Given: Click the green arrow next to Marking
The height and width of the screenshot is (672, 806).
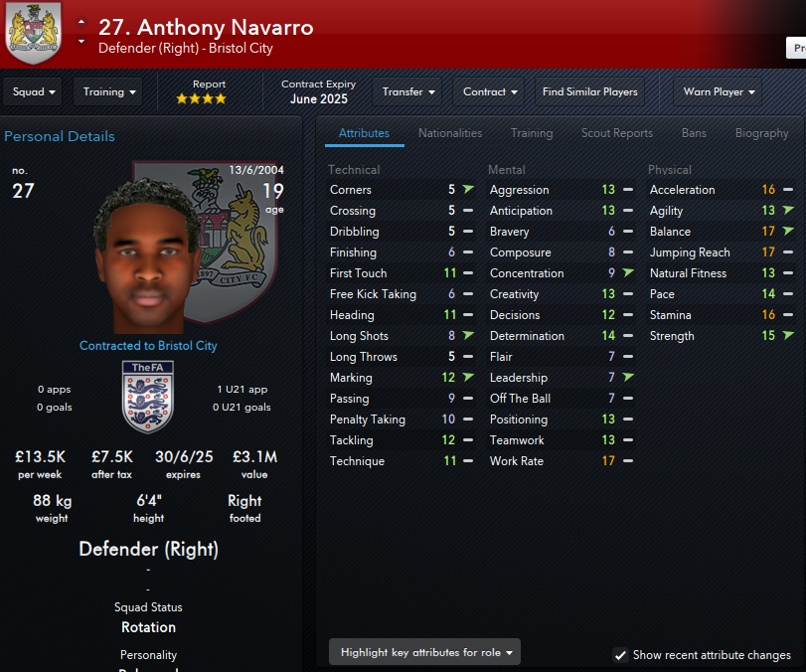Looking at the screenshot, I should (x=468, y=377).
